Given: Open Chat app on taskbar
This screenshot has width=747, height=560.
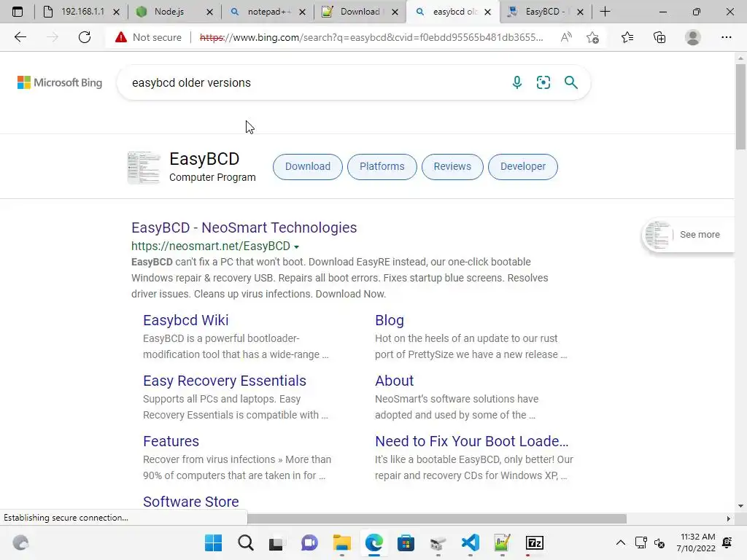Looking at the screenshot, I should point(309,542).
